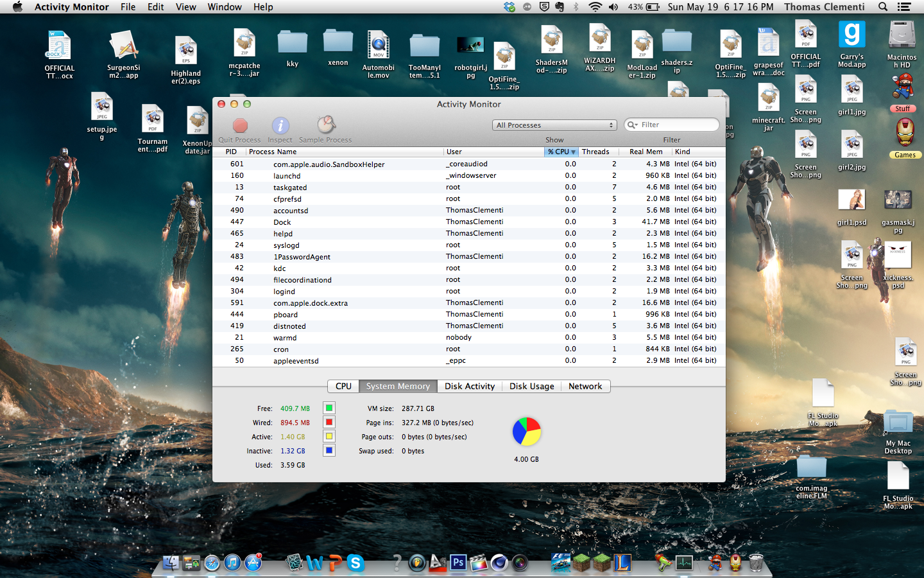Screen dimensions: 924x578
Task: Select the System Memory tab
Action: (398, 386)
